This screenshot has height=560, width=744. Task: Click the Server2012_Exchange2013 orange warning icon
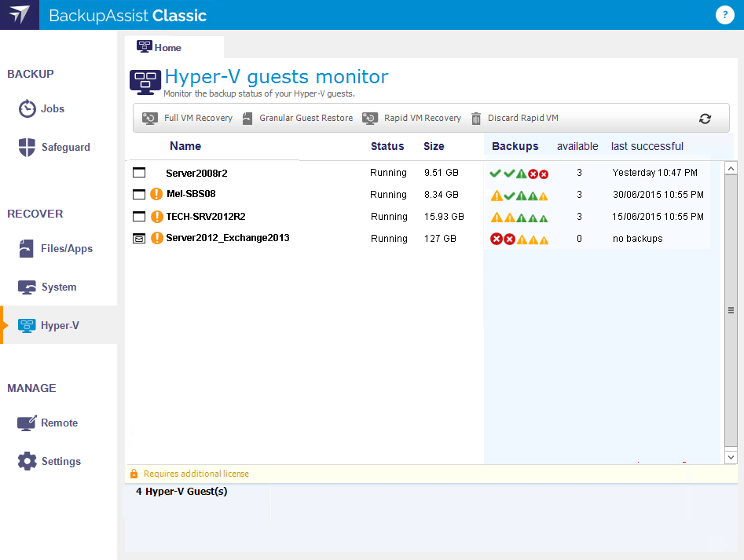[x=157, y=238]
